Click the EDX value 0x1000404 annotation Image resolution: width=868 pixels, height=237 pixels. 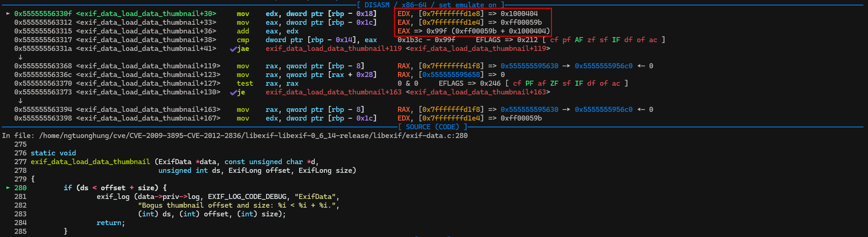coord(519,14)
